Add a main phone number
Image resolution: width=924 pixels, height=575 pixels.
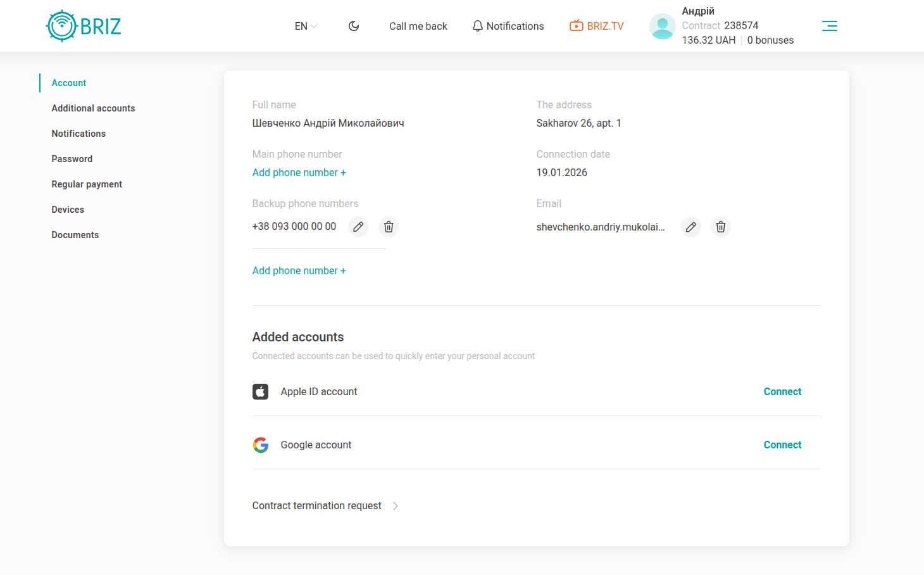(x=299, y=173)
